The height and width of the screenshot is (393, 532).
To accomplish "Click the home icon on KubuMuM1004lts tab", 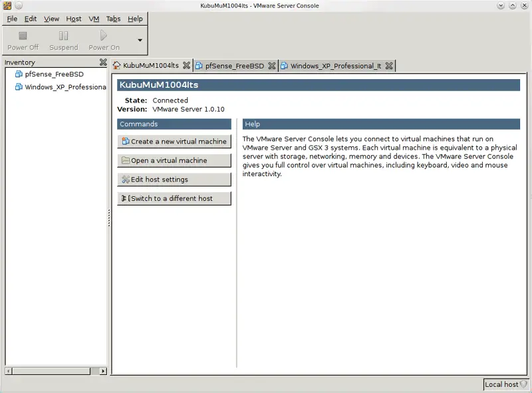I will coord(117,65).
